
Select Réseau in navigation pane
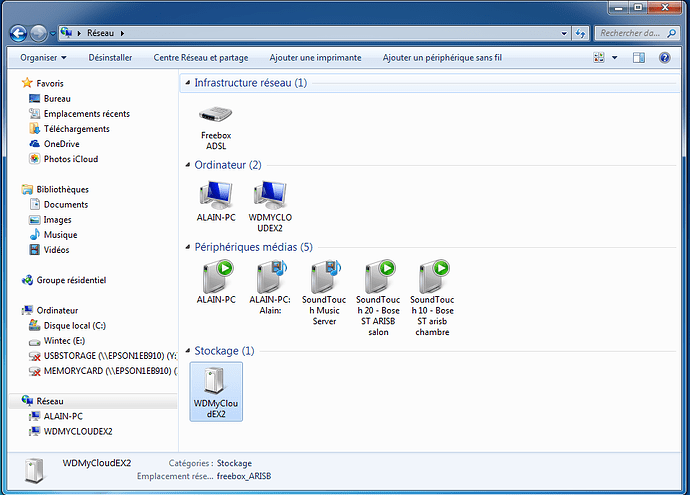click(x=93, y=401)
